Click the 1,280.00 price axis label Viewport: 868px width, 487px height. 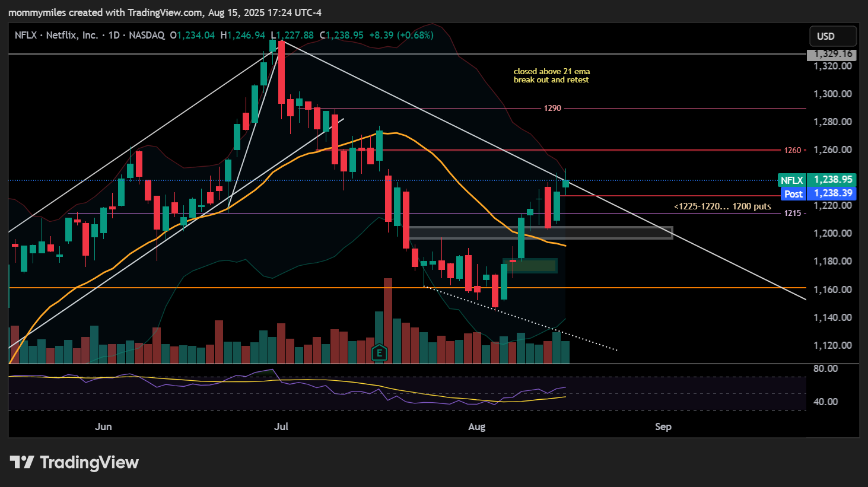coord(833,122)
